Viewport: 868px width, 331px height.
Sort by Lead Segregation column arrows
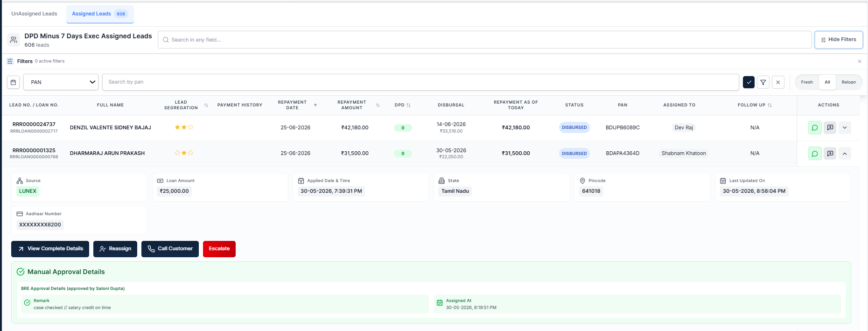pos(206,106)
